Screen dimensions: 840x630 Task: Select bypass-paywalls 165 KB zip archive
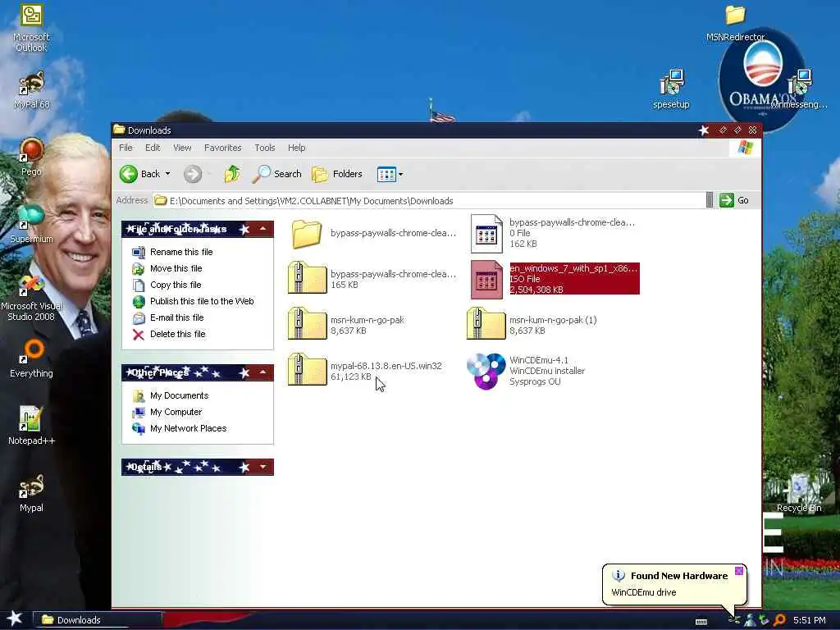(373, 279)
